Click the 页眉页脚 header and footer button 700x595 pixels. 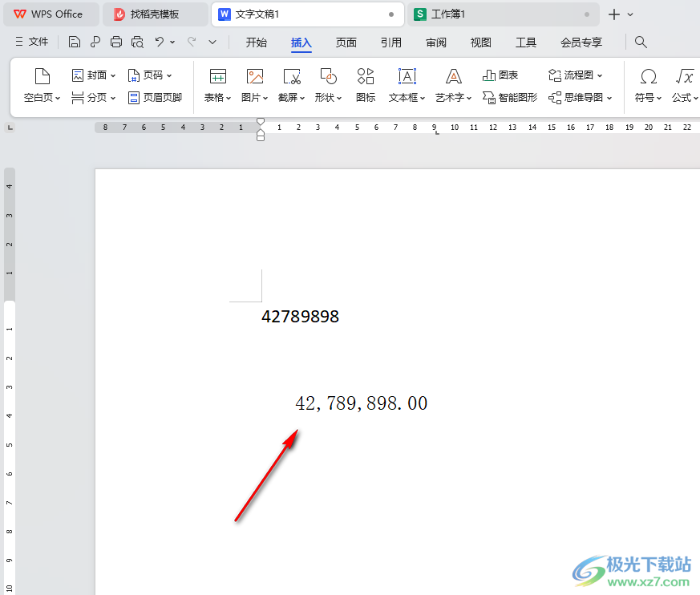(156, 99)
